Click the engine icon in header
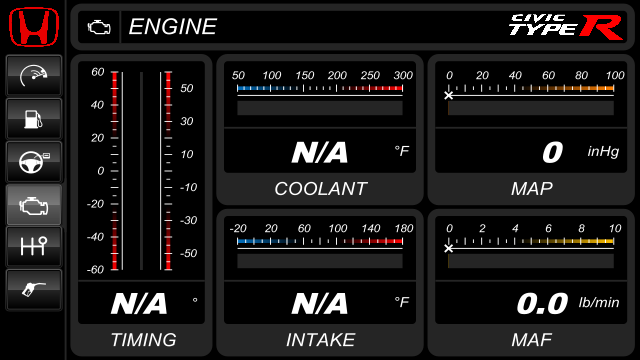640x360 pixels. pos(99,27)
